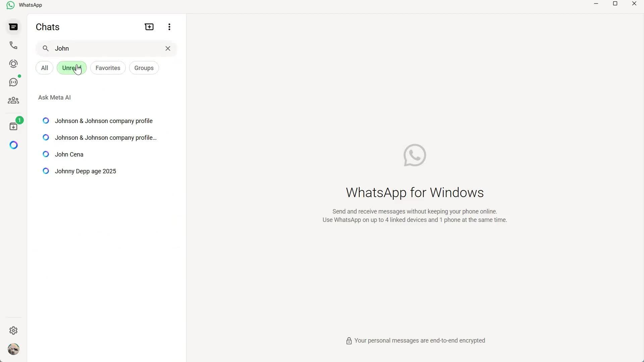The image size is (644, 362).
Task: Enable the Groups filter
Action: pyautogui.click(x=144, y=68)
